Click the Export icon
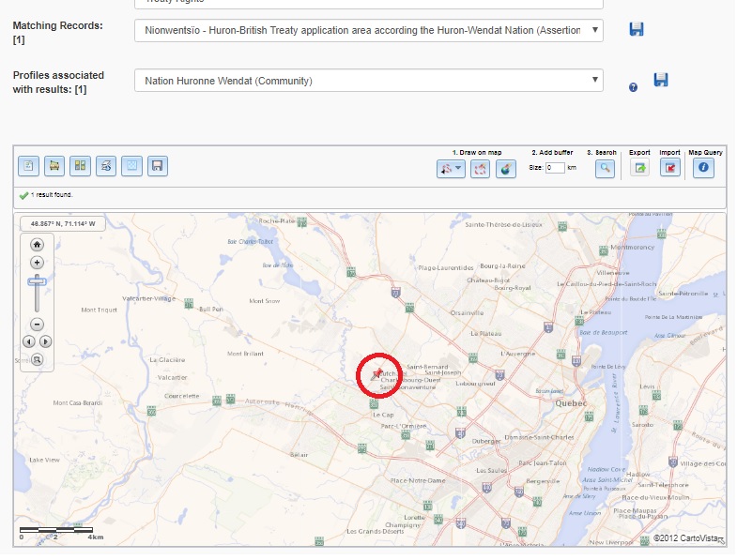Image resolution: width=737 pixels, height=560 pixels. [x=640, y=168]
